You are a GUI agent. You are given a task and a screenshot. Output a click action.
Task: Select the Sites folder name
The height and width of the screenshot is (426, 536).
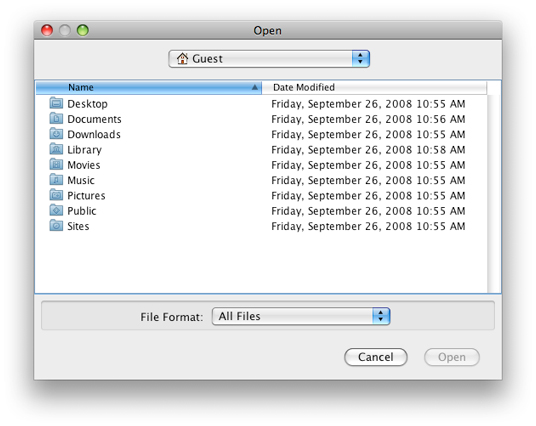click(78, 226)
